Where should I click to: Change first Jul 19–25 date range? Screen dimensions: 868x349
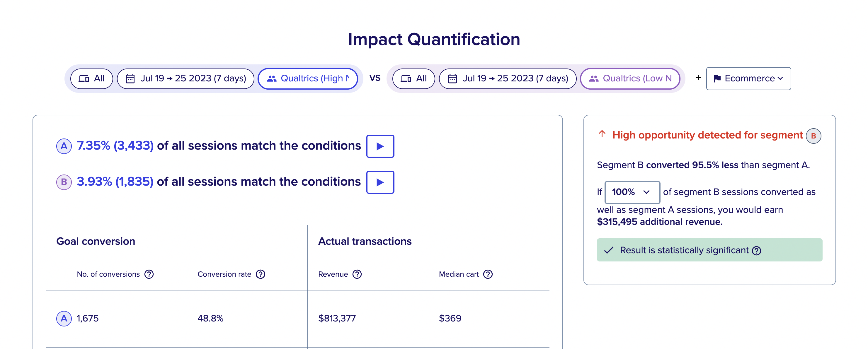point(186,78)
